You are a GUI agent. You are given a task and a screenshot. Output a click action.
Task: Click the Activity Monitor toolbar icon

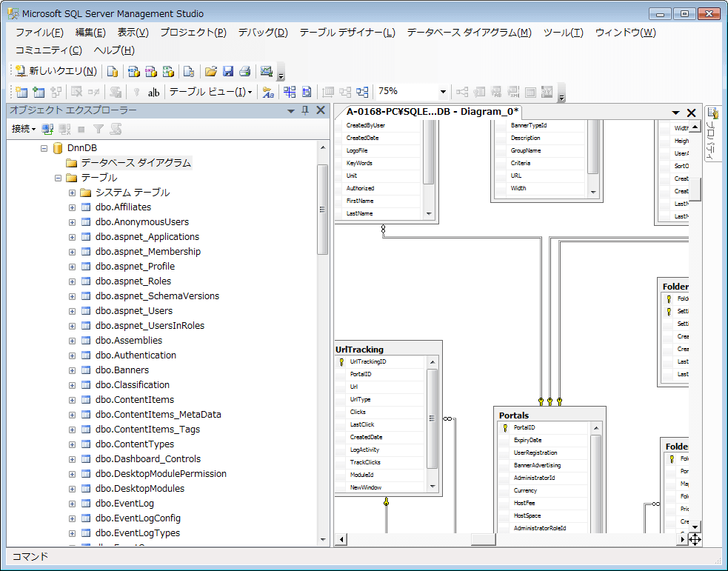[x=267, y=71]
